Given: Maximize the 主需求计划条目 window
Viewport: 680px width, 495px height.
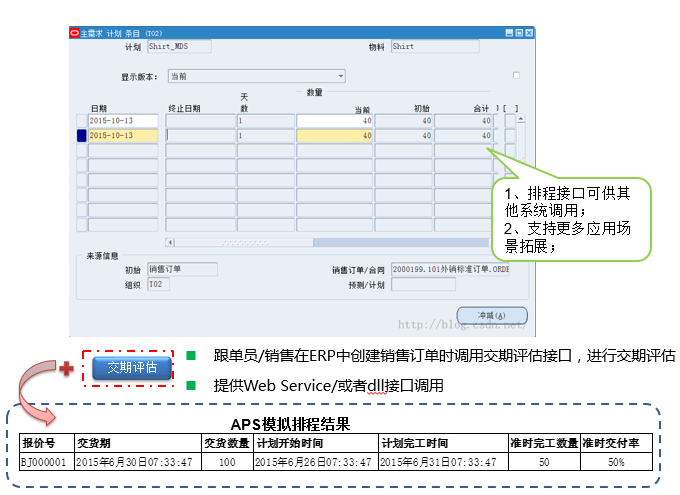Looking at the screenshot, I should coord(519,32).
